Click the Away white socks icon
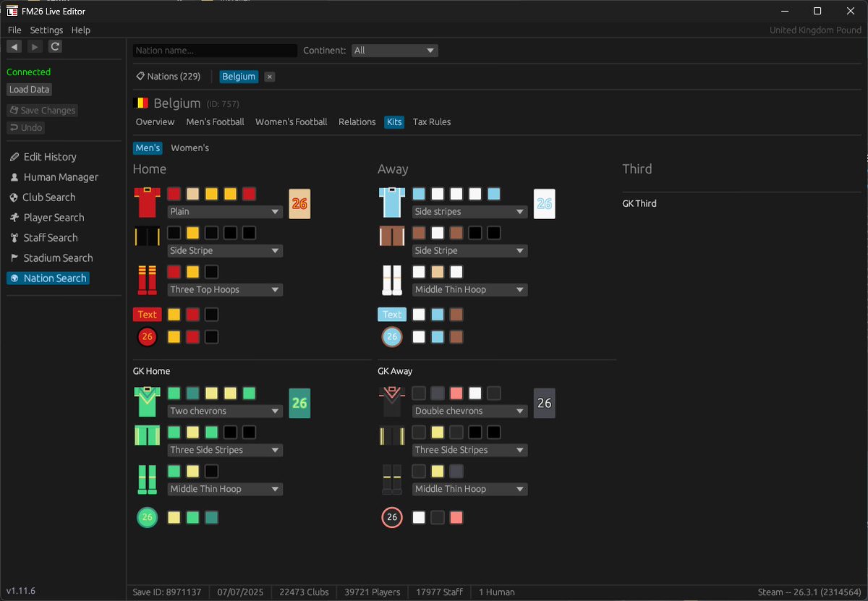This screenshot has width=868, height=601. click(x=391, y=280)
